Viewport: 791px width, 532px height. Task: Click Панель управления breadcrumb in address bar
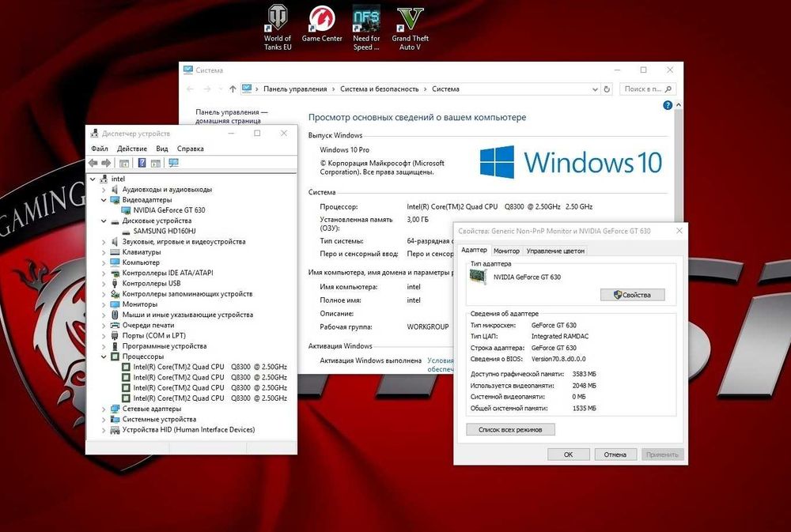295,89
